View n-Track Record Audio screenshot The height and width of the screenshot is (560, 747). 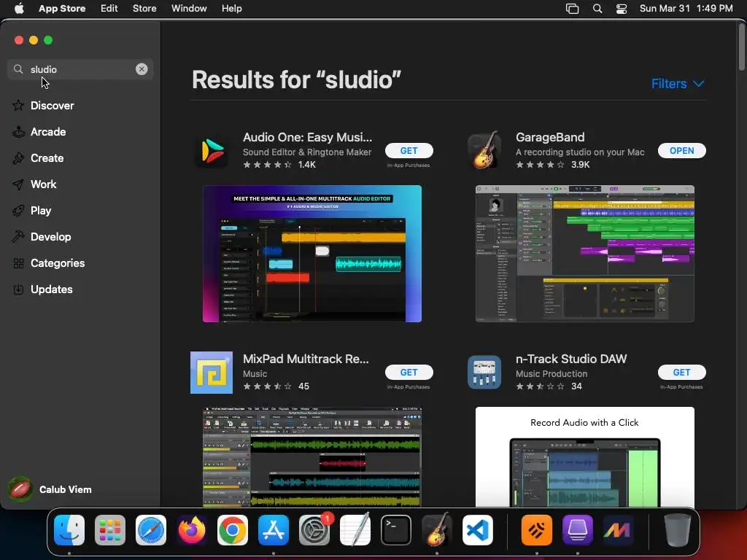584,456
